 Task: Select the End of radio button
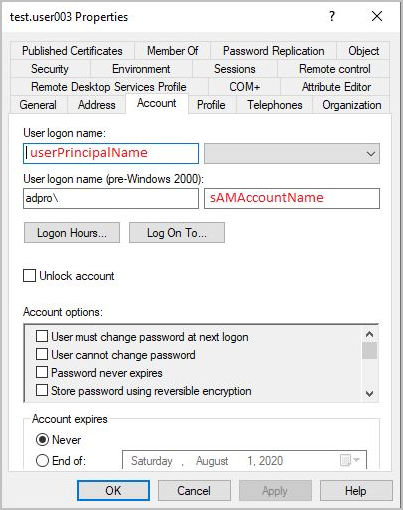42,461
